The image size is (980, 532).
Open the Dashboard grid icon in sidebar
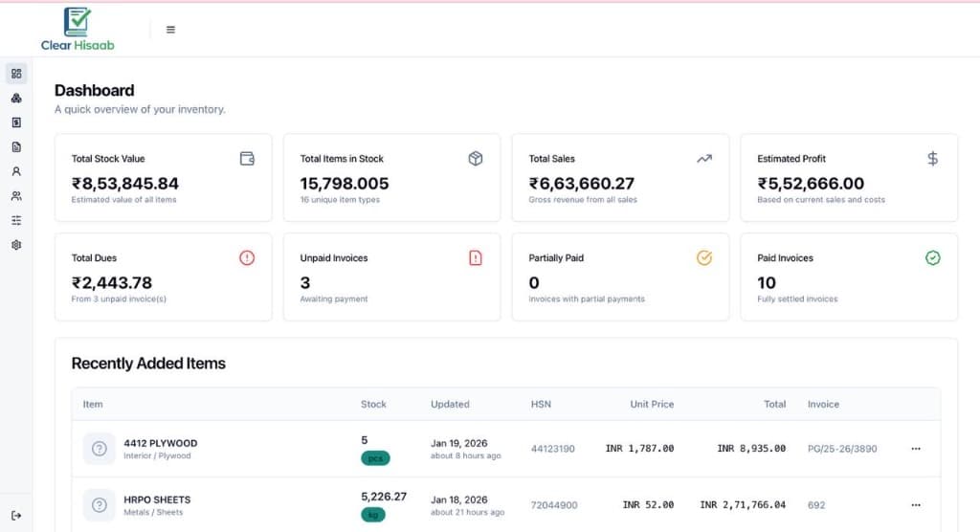tap(16, 74)
